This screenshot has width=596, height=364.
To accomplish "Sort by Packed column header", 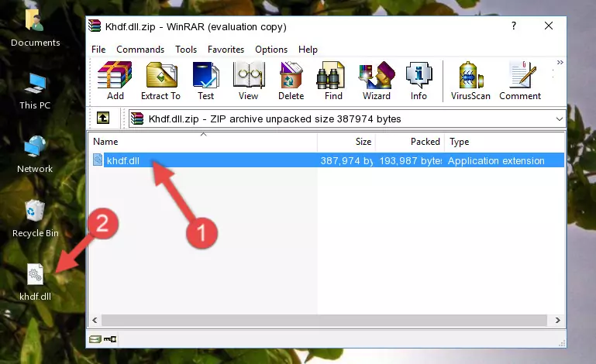I will point(410,142).
